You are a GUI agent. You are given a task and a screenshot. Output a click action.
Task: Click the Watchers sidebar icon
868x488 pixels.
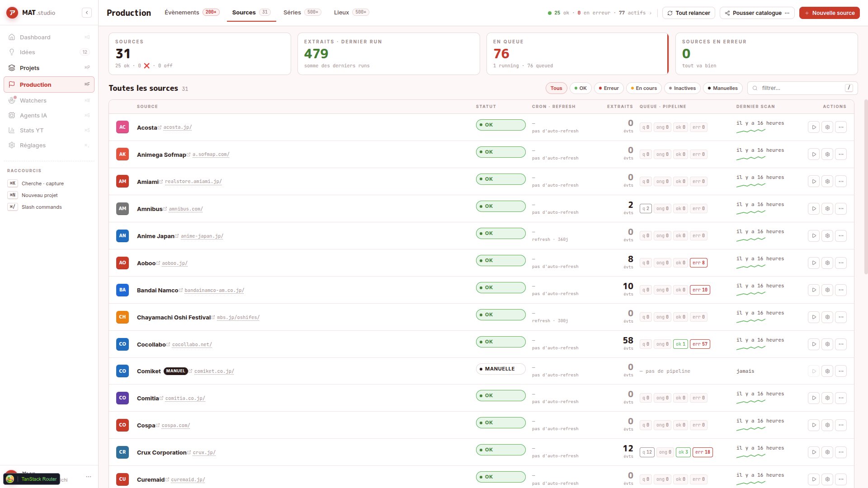tap(12, 100)
